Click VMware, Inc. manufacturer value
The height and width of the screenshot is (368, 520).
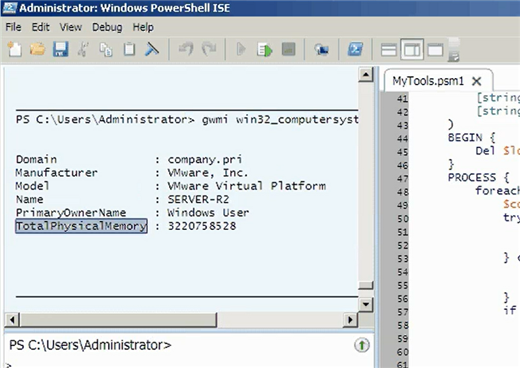click(x=208, y=173)
